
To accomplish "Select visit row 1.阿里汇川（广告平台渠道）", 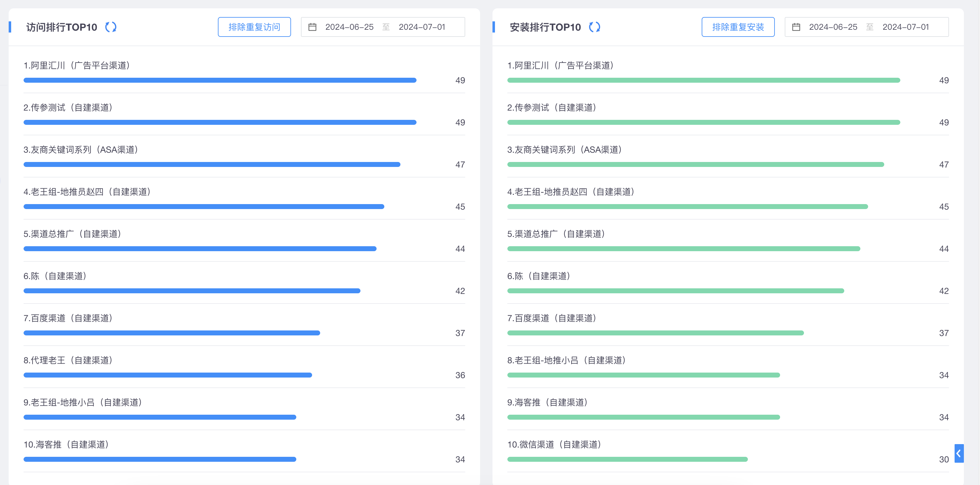I will (244, 72).
